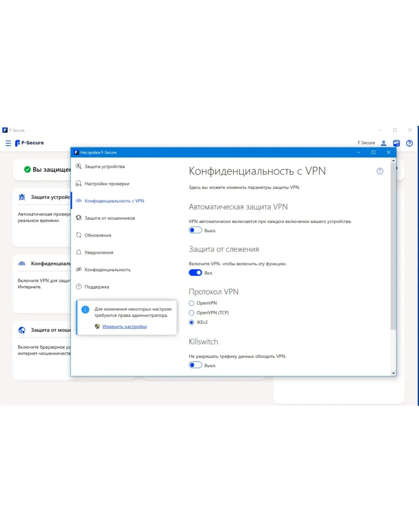419x532 pixels.
Task: Click the Защита от мошенников globe icon
Action: [79, 218]
